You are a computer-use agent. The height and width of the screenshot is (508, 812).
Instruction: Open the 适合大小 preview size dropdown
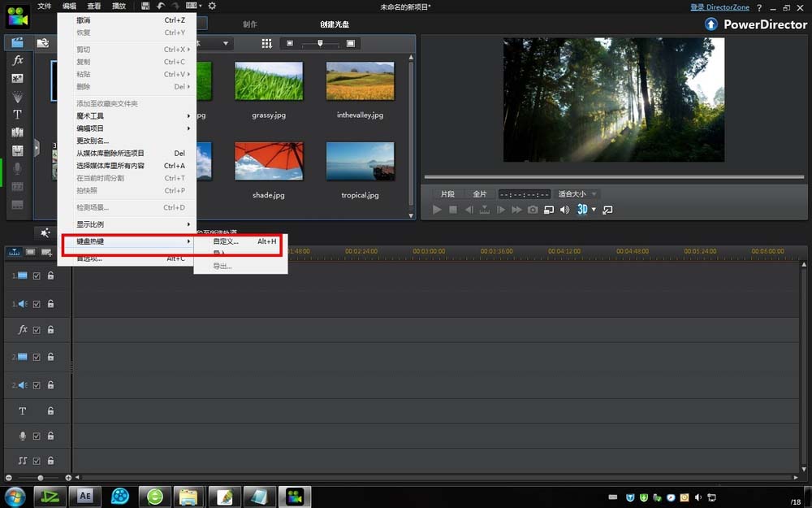[x=577, y=194]
